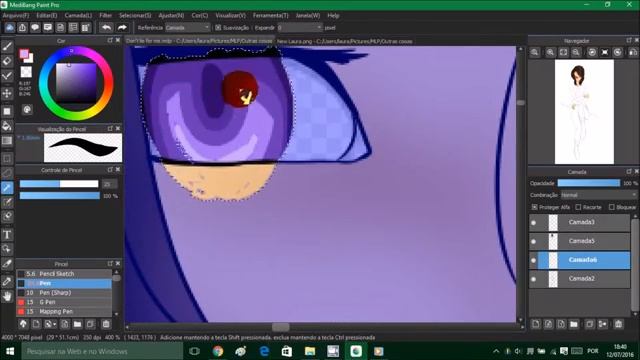The image size is (640, 360).
Task: Click the speech bubble icon in the toolbar
Action: point(35,27)
